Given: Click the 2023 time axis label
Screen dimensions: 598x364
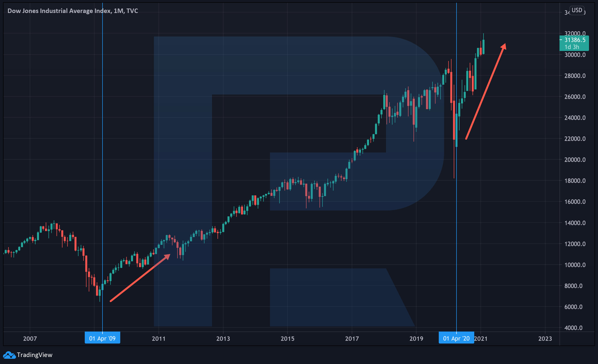Looking at the screenshot, I should pos(545,339).
